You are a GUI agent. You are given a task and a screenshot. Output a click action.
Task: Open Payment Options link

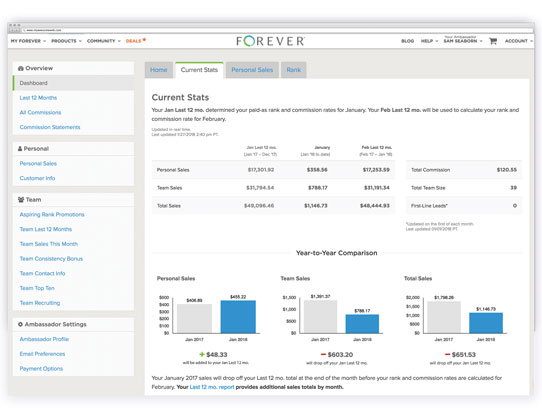[x=41, y=369]
